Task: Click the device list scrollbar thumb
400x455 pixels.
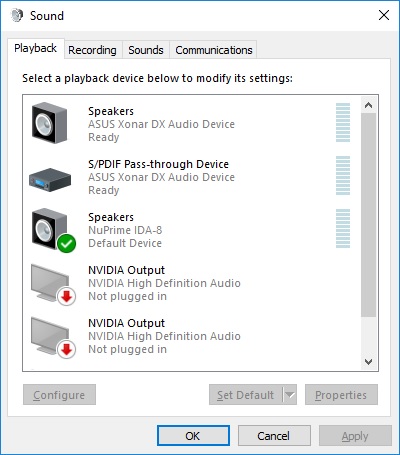Action: coord(368,215)
